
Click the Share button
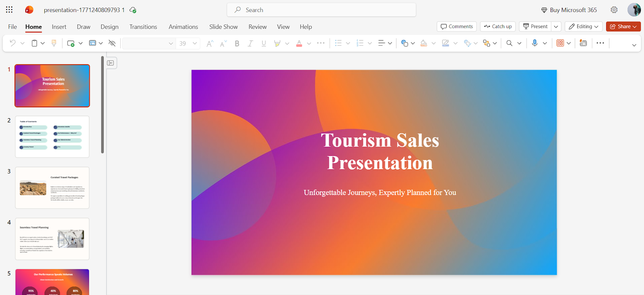[x=623, y=27]
